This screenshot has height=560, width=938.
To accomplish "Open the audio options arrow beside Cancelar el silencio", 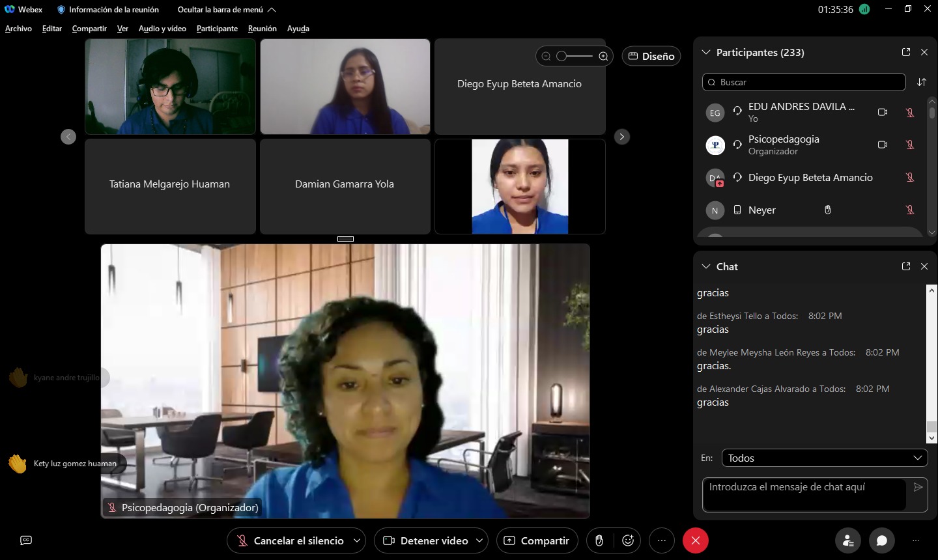I will click(x=357, y=540).
